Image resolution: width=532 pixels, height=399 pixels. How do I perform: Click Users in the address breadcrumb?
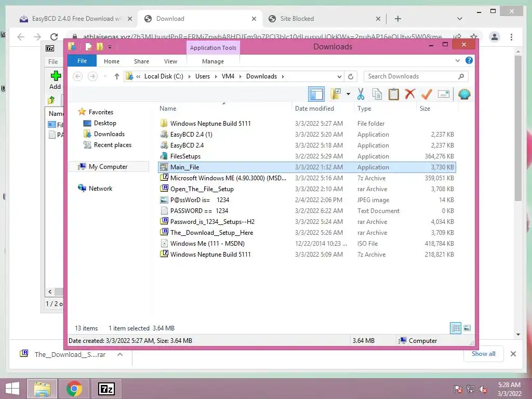tap(203, 76)
